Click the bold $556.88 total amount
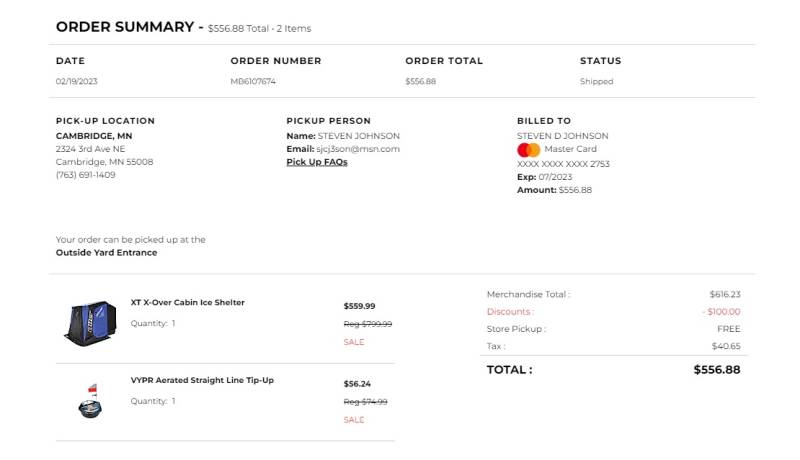 point(717,370)
